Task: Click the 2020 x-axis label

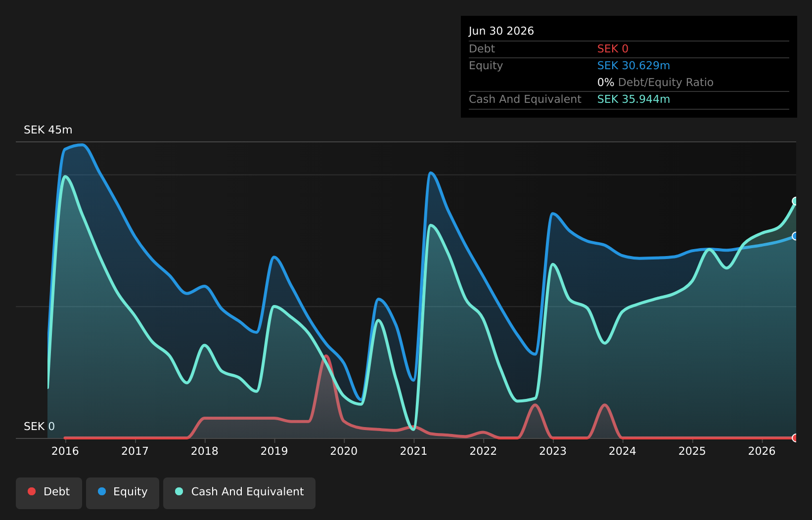Action: click(x=344, y=451)
